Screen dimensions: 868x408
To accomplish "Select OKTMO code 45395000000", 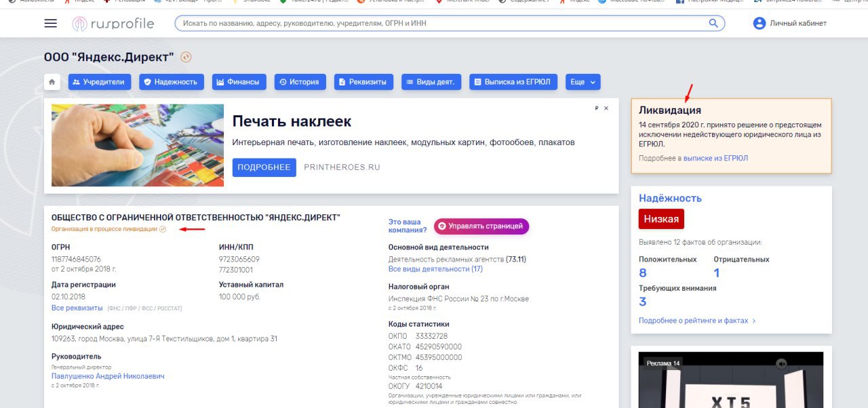I will click(x=439, y=357).
